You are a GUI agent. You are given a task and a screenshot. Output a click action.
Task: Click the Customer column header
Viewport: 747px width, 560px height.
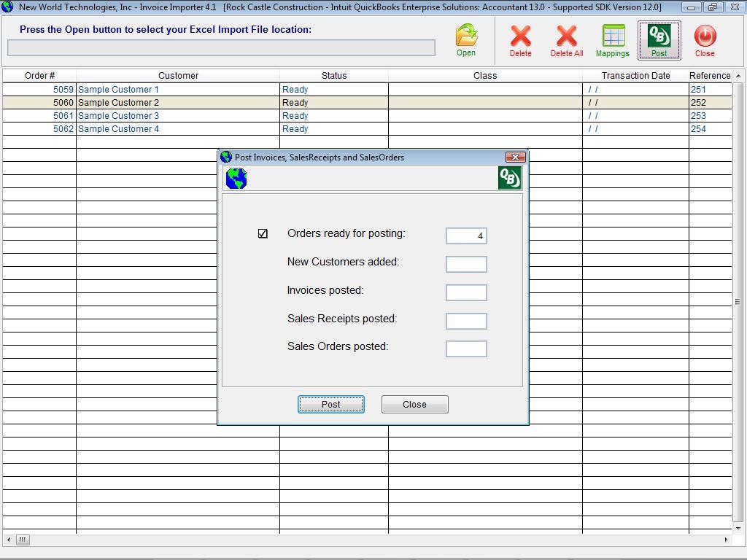click(178, 76)
